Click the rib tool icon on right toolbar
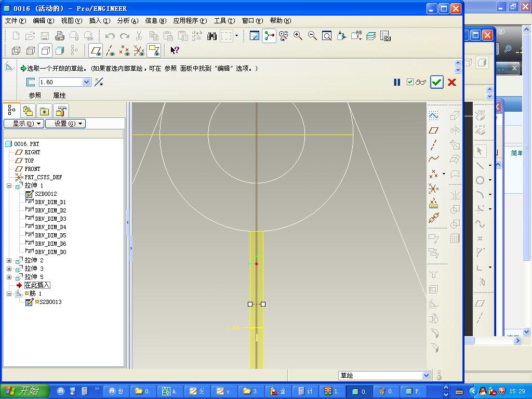Viewport: 532px width, 399px height. [x=434, y=304]
